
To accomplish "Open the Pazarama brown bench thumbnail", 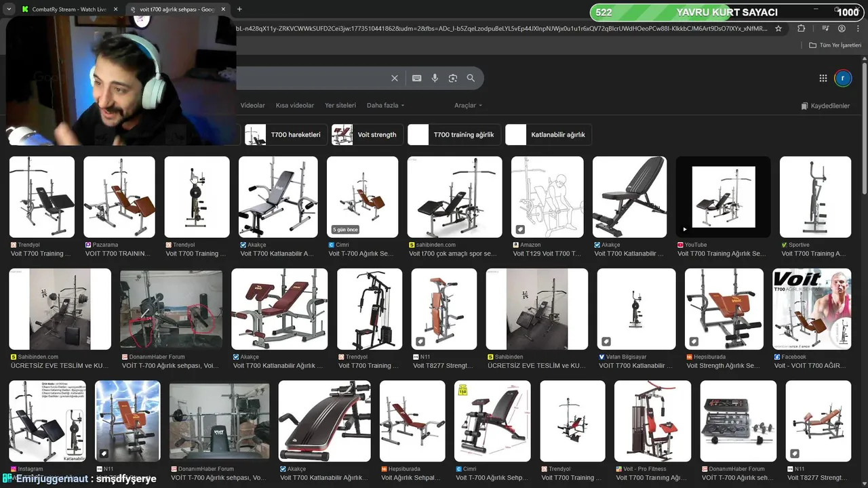I will pos(119,197).
